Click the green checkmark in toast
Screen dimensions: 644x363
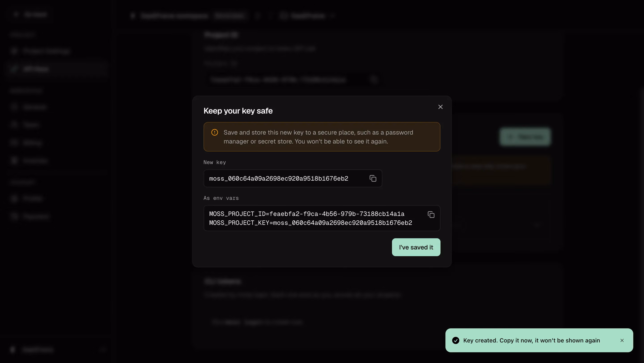pos(455,340)
